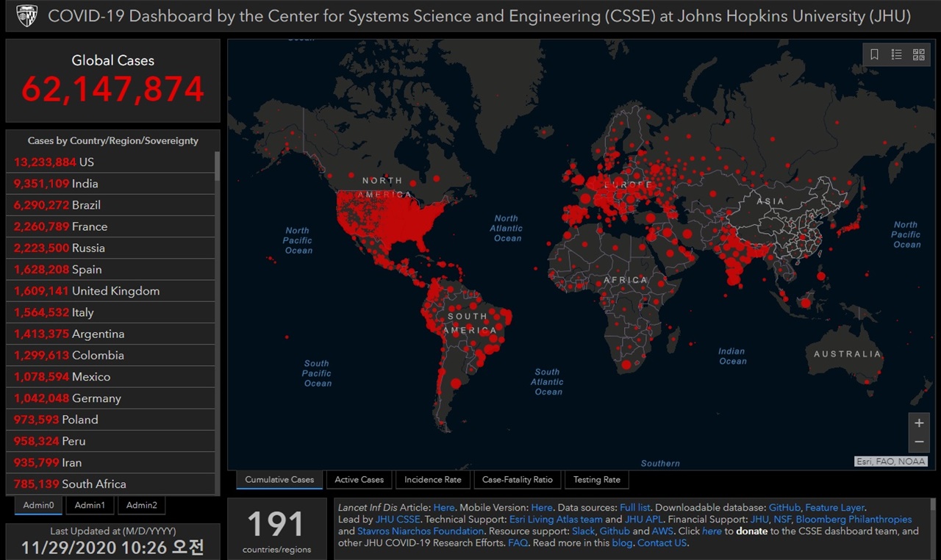Open the Lancet article 'Here' link
The image size is (941, 560).
[x=444, y=508]
